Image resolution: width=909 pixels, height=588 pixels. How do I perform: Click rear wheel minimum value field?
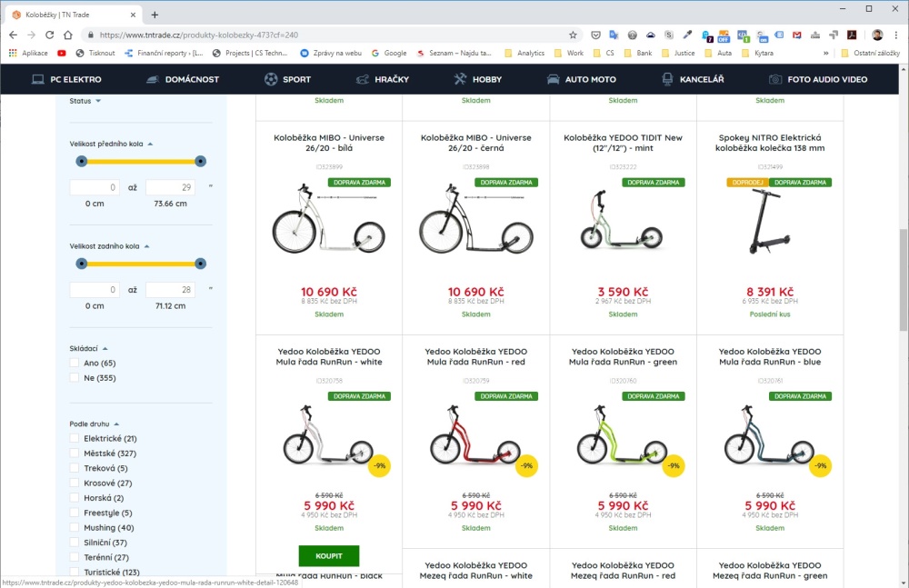95,289
